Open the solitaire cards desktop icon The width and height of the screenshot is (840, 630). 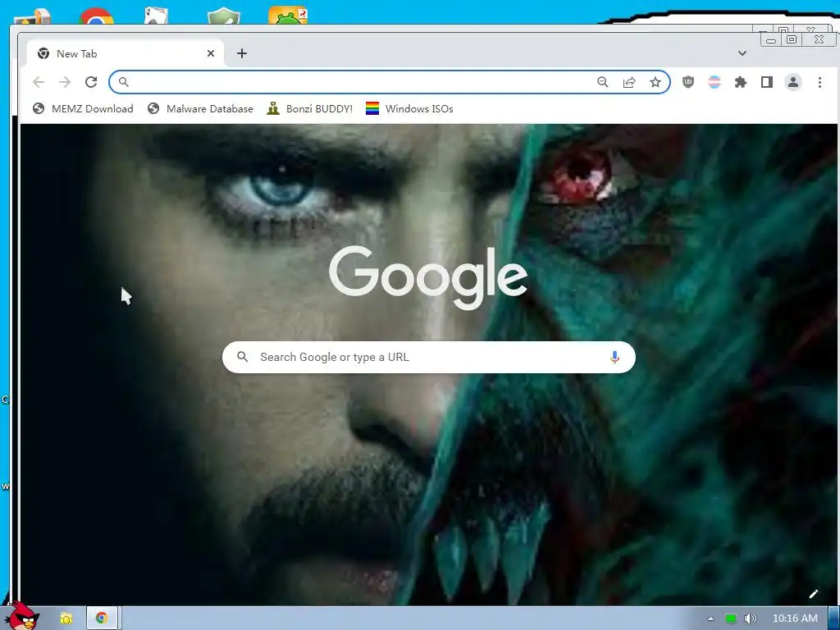(x=157, y=16)
